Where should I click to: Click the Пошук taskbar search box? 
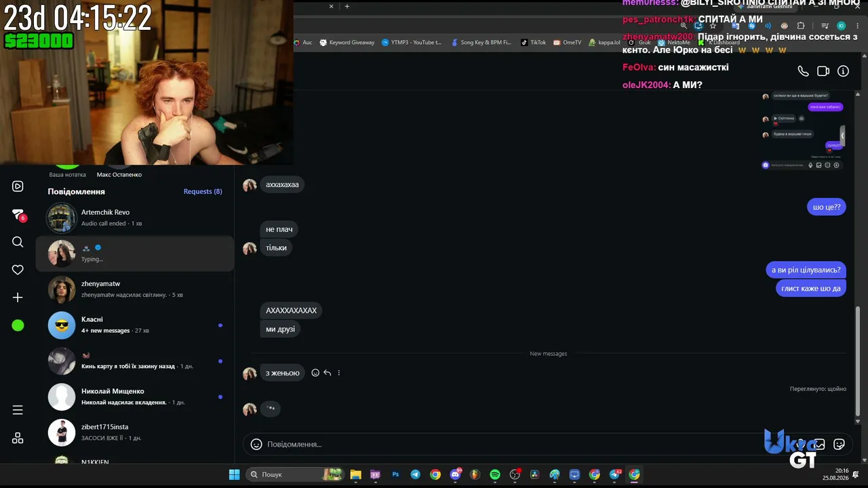click(x=294, y=474)
